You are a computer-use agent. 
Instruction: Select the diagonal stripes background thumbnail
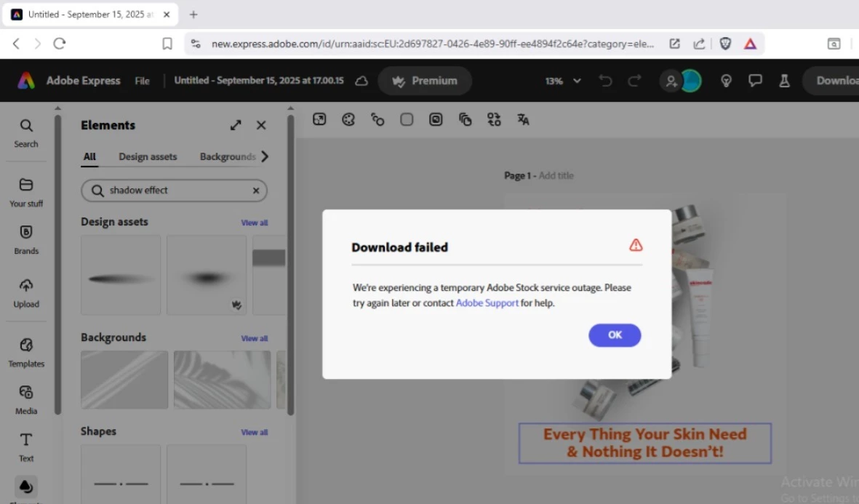124,380
